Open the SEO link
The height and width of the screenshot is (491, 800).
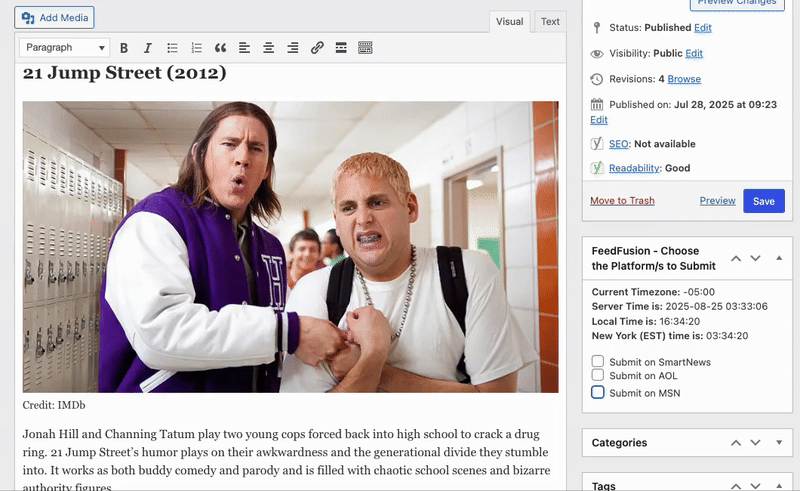click(x=618, y=144)
